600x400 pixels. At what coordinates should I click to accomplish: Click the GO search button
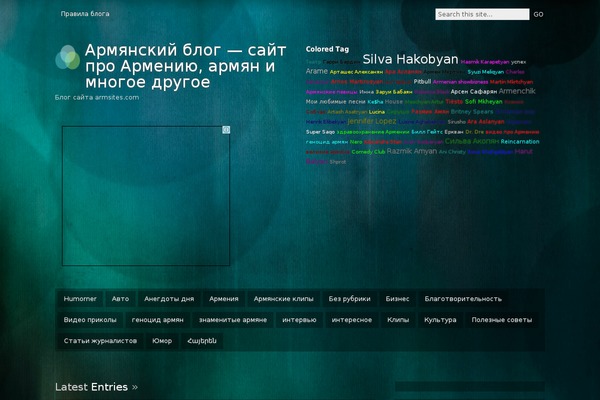coord(538,15)
